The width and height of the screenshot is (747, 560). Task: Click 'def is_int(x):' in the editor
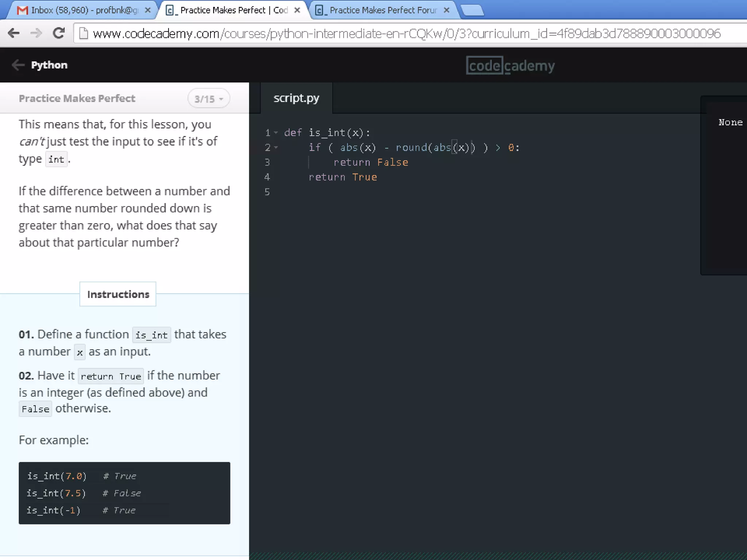pos(327,133)
